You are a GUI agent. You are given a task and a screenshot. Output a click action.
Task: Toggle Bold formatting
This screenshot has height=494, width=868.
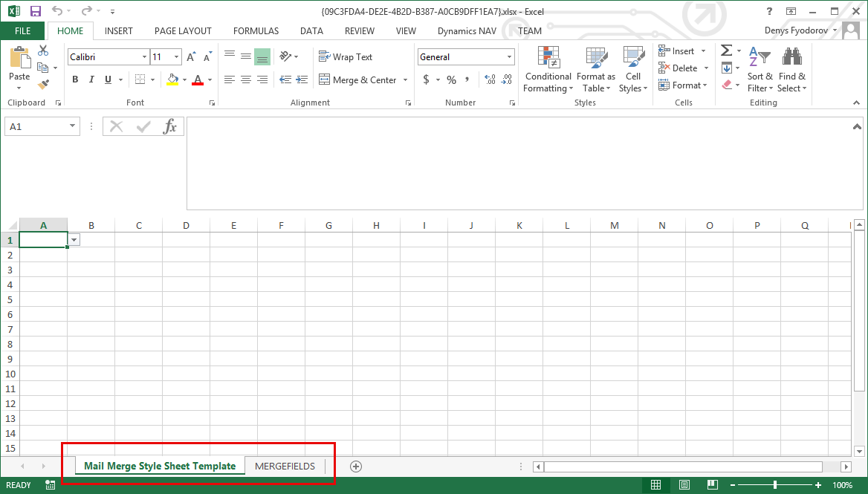click(x=75, y=79)
